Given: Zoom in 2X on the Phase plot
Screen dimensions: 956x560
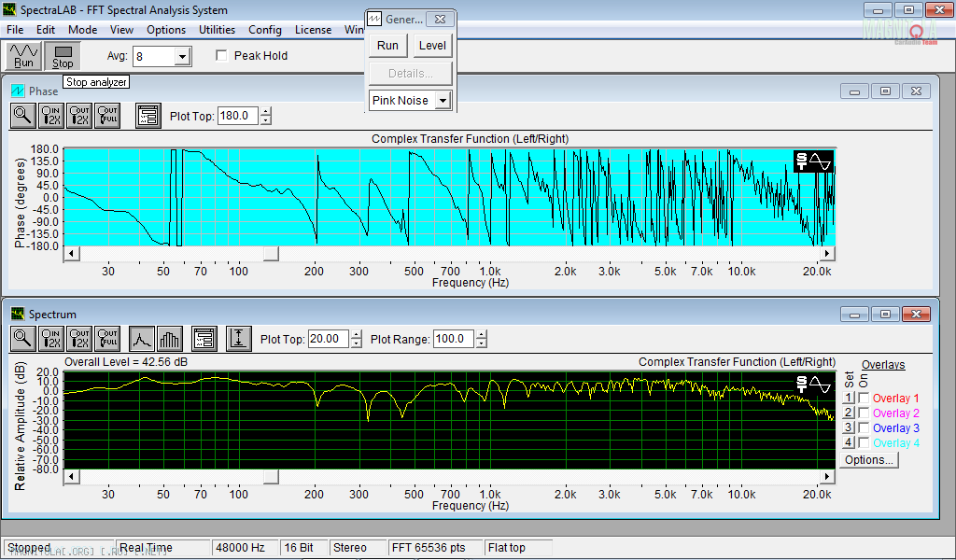Looking at the screenshot, I should click(x=50, y=116).
